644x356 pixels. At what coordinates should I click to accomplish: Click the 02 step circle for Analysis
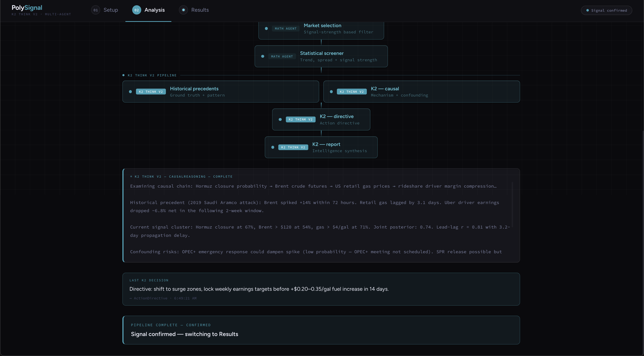pyautogui.click(x=136, y=10)
